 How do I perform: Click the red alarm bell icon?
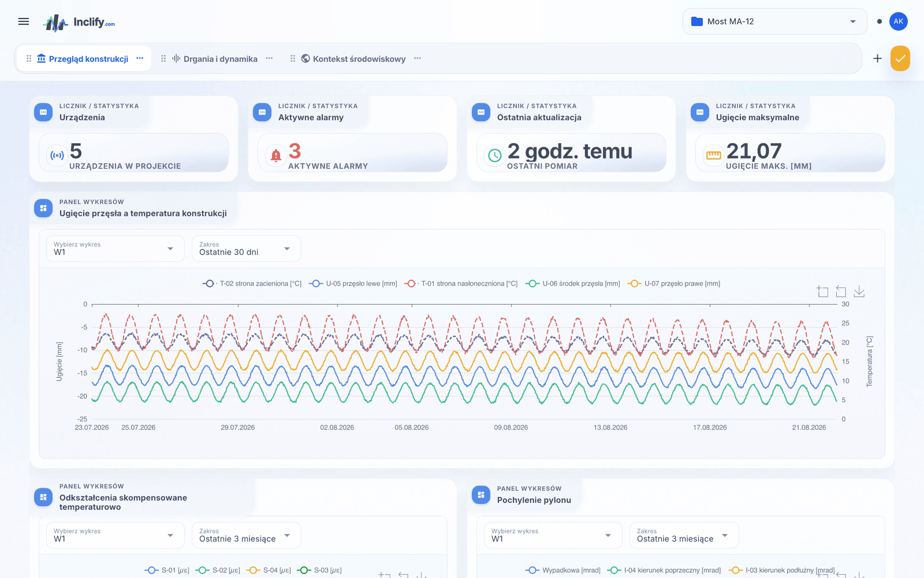point(276,155)
